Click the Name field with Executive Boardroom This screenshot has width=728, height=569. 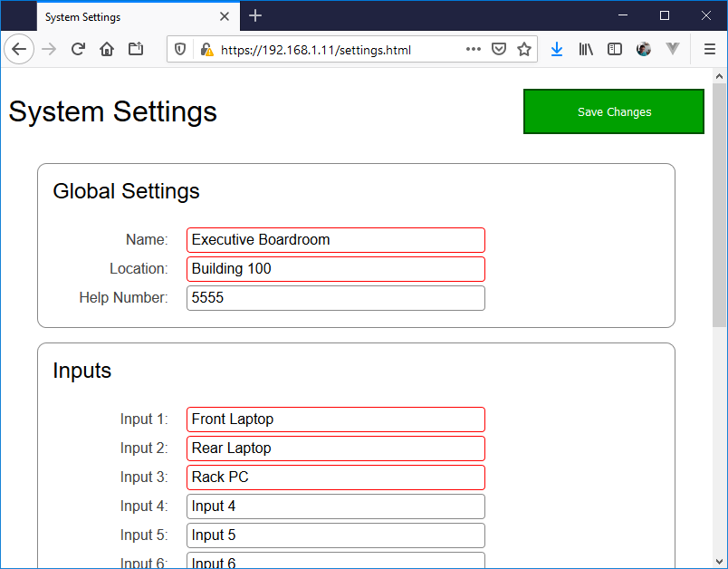tap(335, 240)
